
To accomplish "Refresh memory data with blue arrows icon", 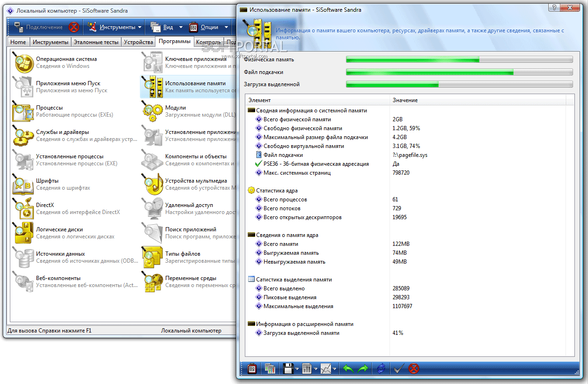I will [381, 369].
